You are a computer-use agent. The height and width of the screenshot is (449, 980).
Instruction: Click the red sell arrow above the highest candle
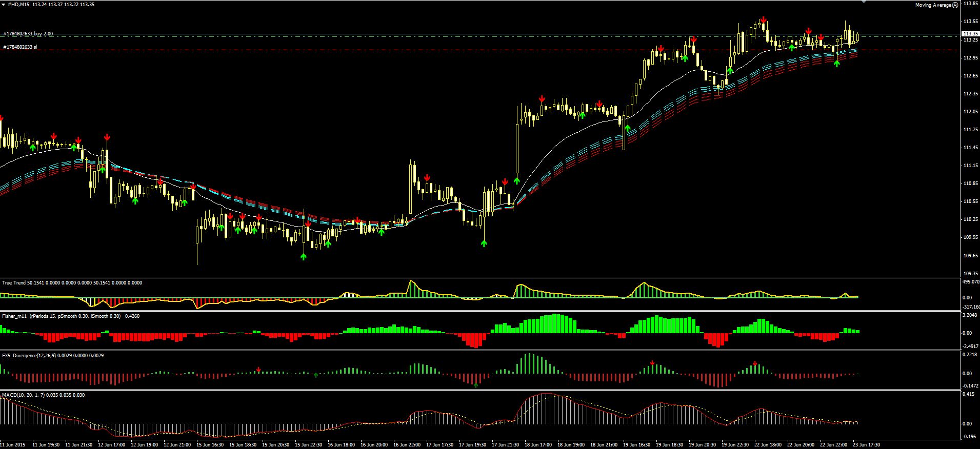click(x=764, y=21)
